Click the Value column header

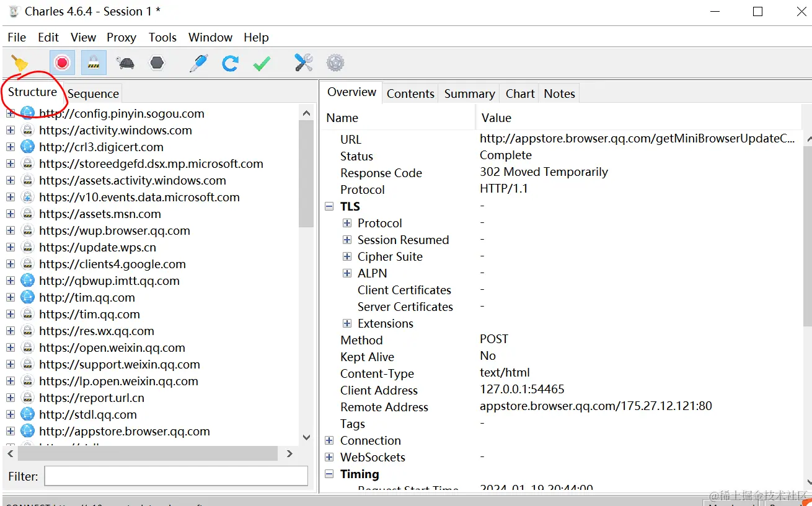click(638, 118)
